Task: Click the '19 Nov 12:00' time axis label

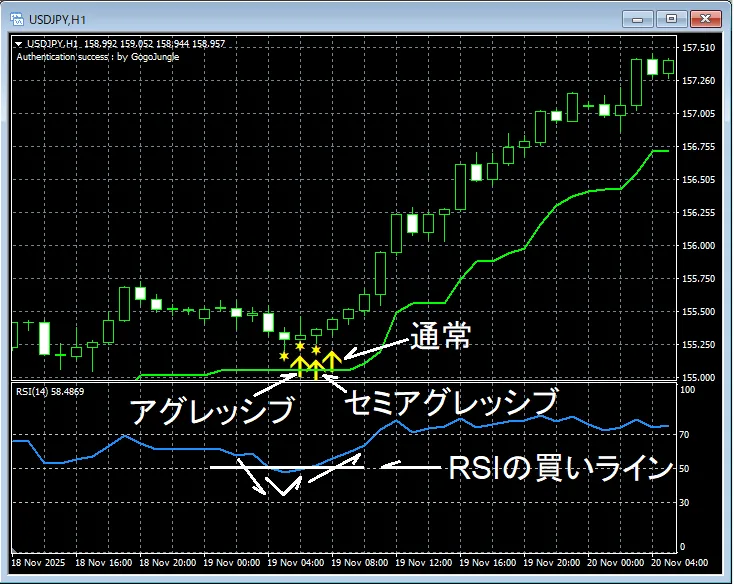Action: [x=424, y=562]
